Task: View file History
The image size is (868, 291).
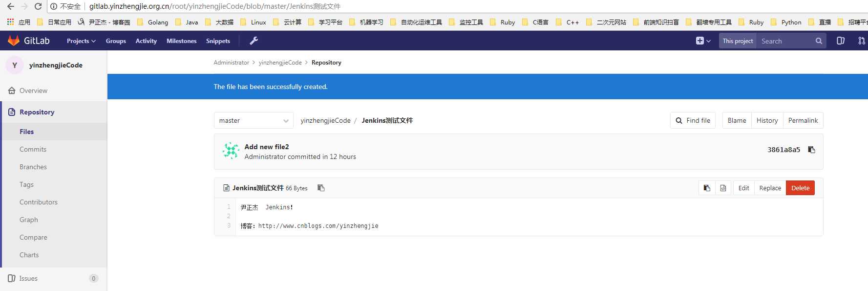Action: point(767,120)
